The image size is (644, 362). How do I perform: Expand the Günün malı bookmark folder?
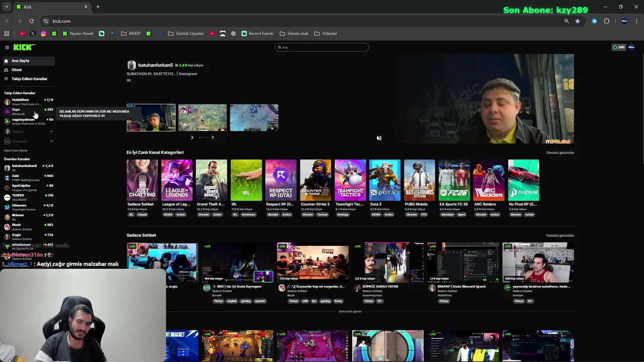click(x=294, y=34)
